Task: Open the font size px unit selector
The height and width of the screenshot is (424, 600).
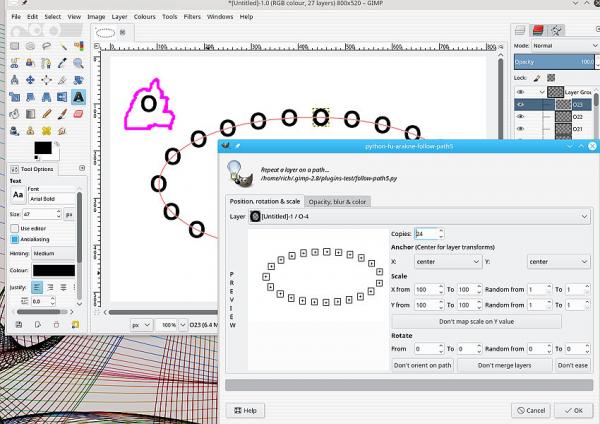Action: point(69,214)
